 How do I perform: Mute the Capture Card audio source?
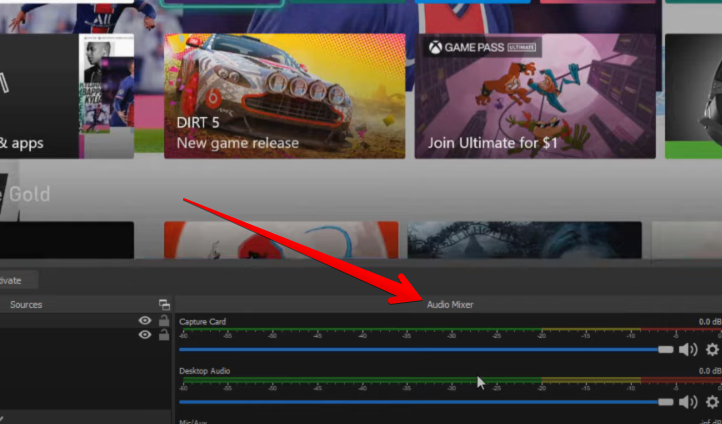tap(688, 350)
